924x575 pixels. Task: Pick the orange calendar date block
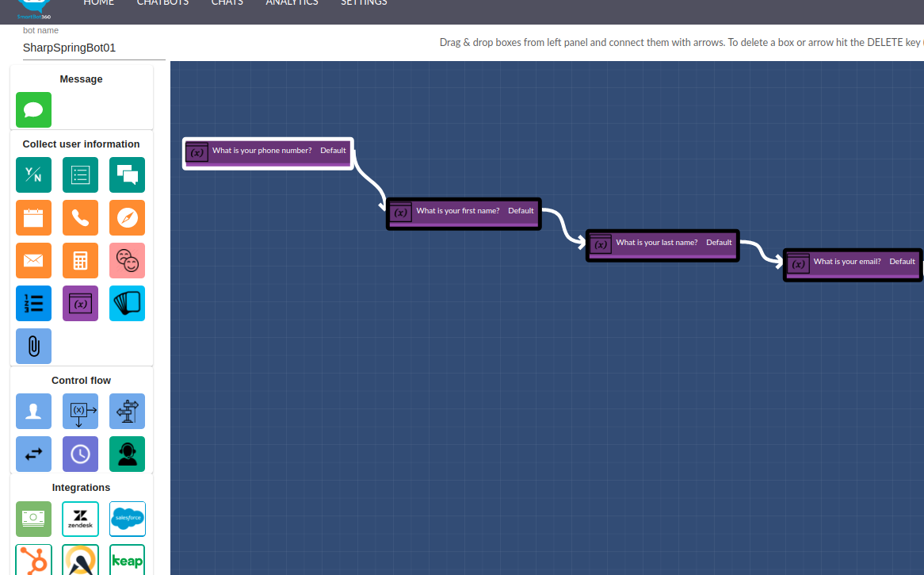click(x=33, y=217)
